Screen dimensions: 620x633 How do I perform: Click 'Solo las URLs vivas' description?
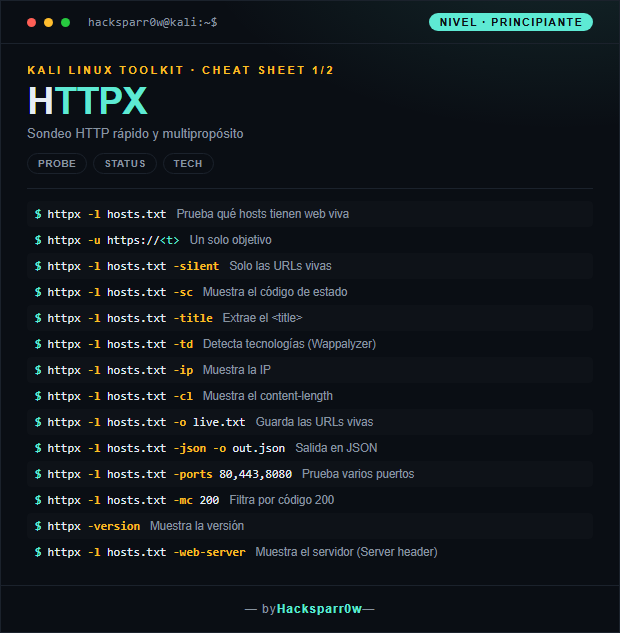(281, 266)
